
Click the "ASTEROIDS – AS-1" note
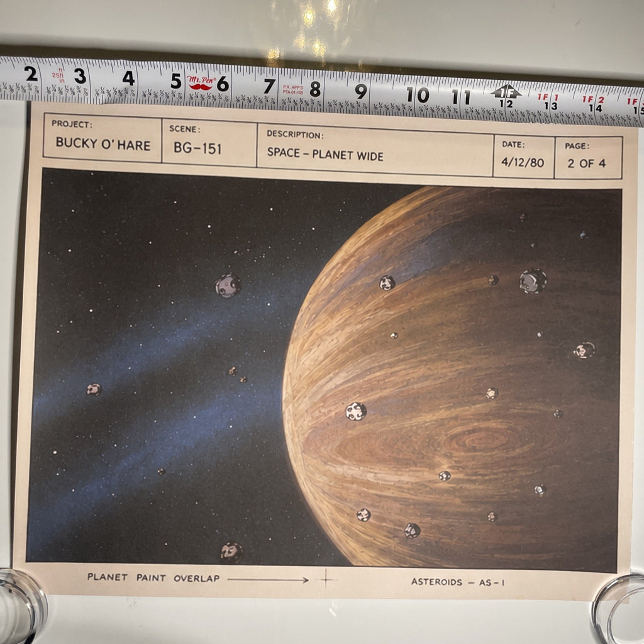(458, 582)
